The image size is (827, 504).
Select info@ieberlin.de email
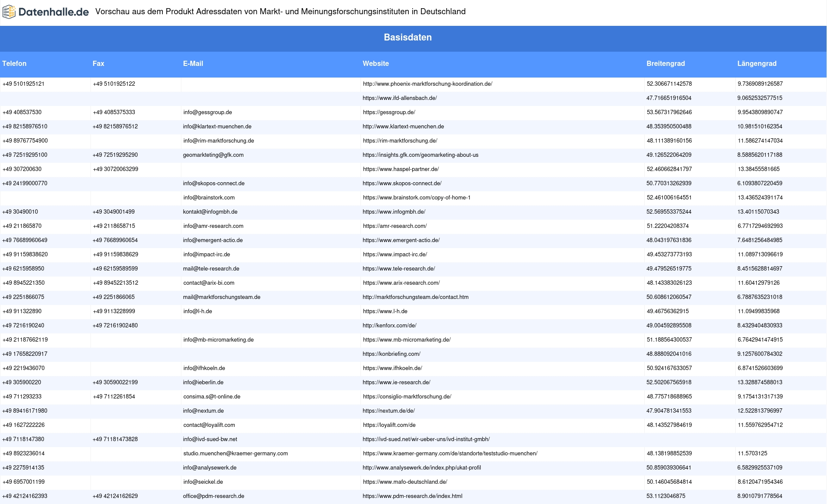click(x=203, y=383)
